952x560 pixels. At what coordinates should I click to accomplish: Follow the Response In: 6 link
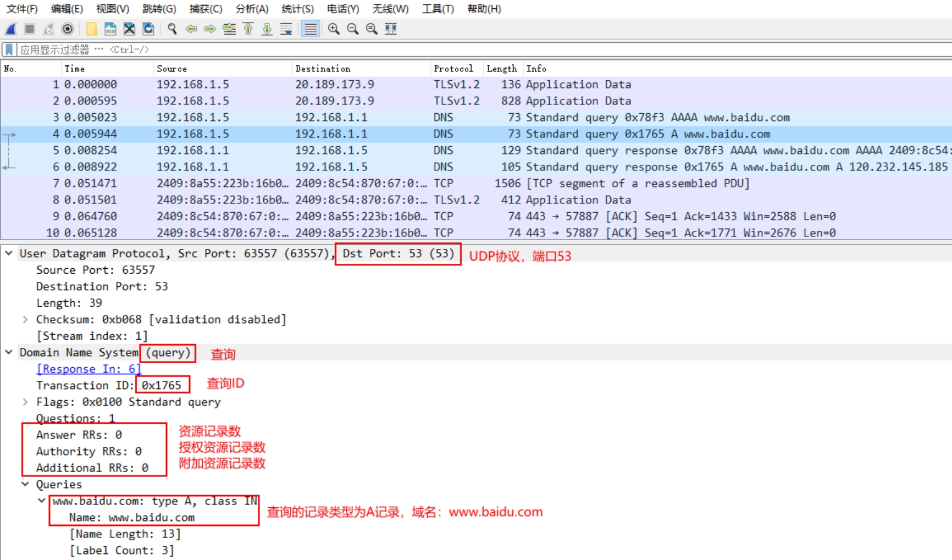[x=88, y=369]
